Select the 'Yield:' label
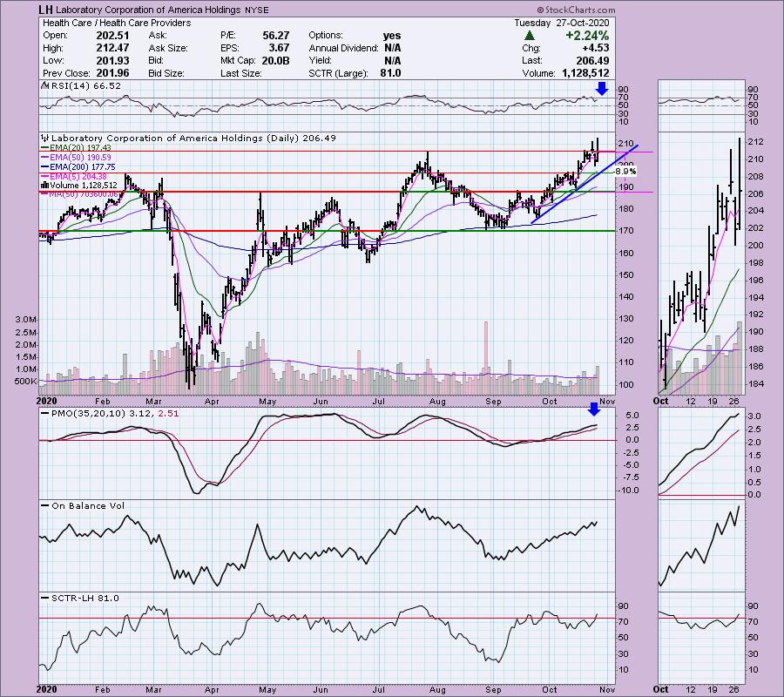The width and height of the screenshot is (784, 697). pyautogui.click(x=320, y=60)
